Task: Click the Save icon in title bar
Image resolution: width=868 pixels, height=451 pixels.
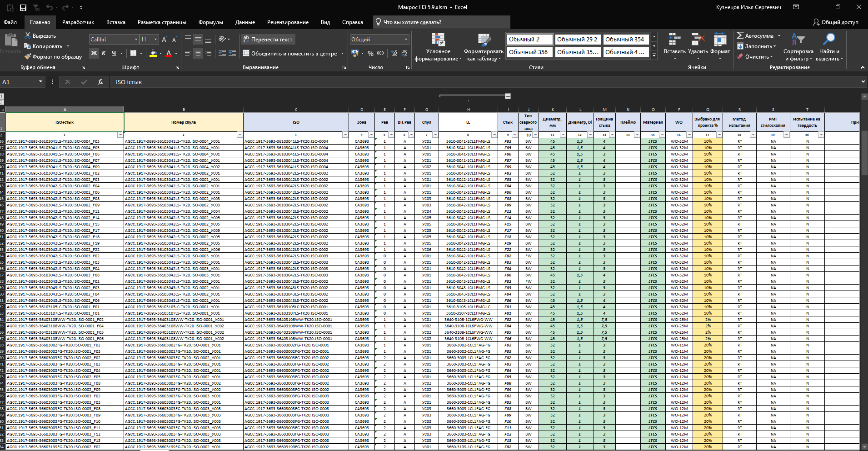Action: click(23, 7)
